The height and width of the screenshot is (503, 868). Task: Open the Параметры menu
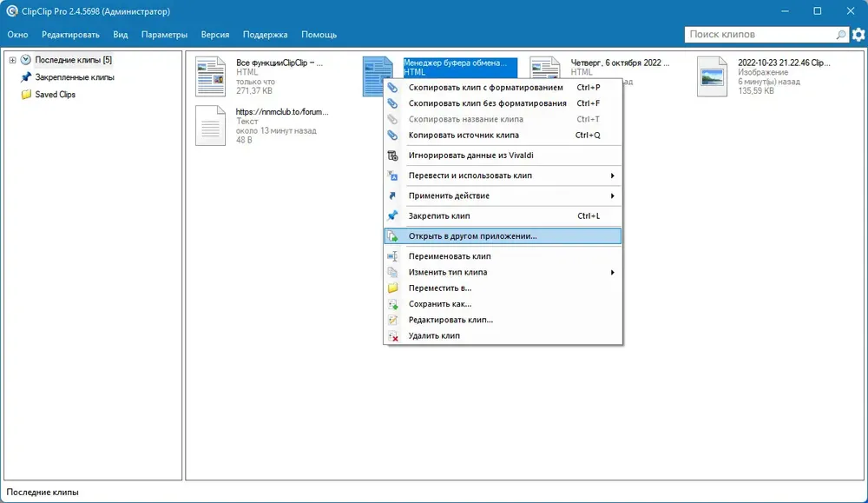(x=164, y=35)
